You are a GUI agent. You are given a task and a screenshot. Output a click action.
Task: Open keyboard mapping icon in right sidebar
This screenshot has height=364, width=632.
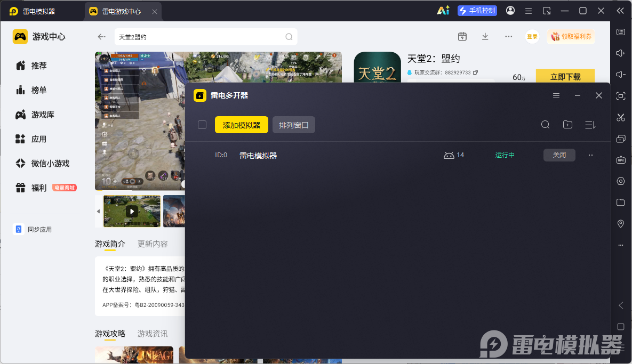621,32
